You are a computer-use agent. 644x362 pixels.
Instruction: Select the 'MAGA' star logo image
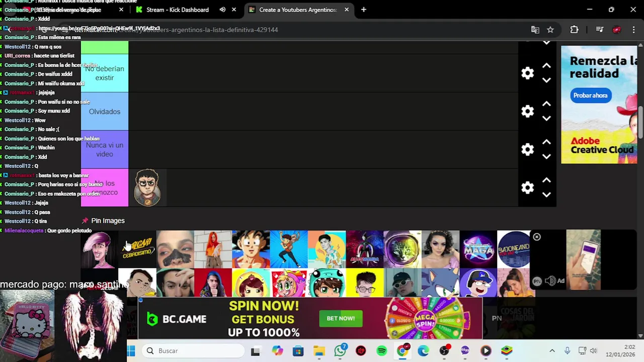[x=478, y=249]
